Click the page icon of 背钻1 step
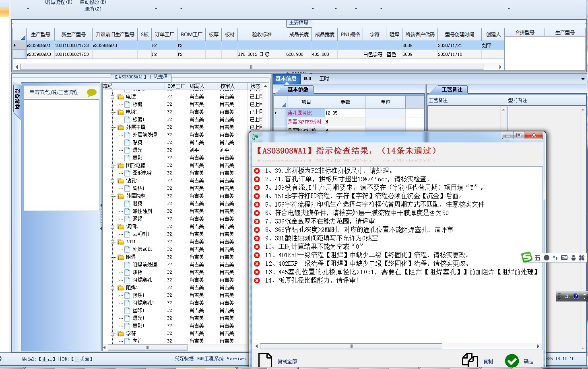This screenshot has height=369, width=588. (x=128, y=188)
